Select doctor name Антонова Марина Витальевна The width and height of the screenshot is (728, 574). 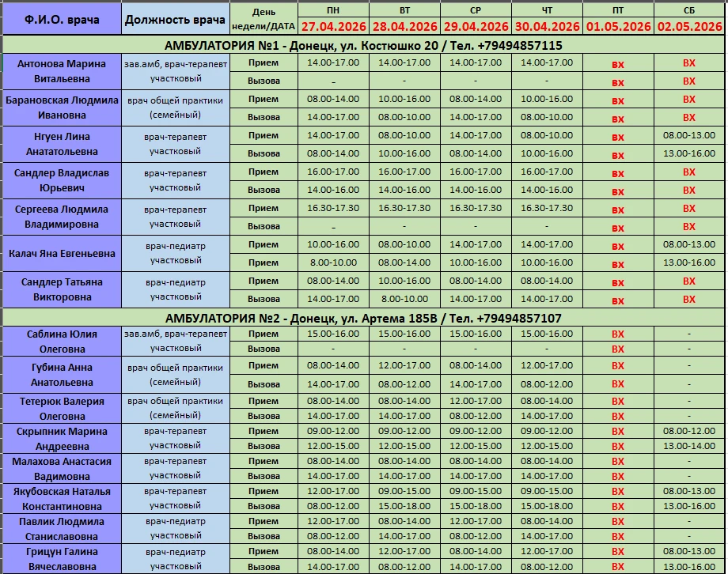click(x=62, y=71)
